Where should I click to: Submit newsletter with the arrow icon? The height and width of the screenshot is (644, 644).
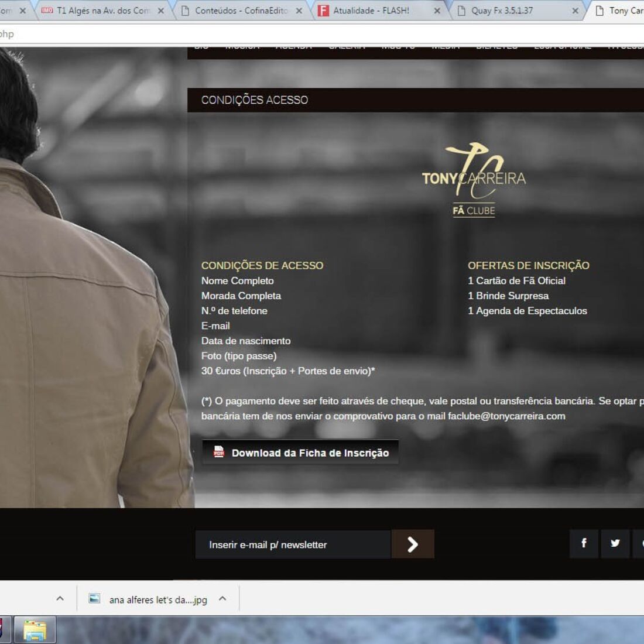point(413,544)
